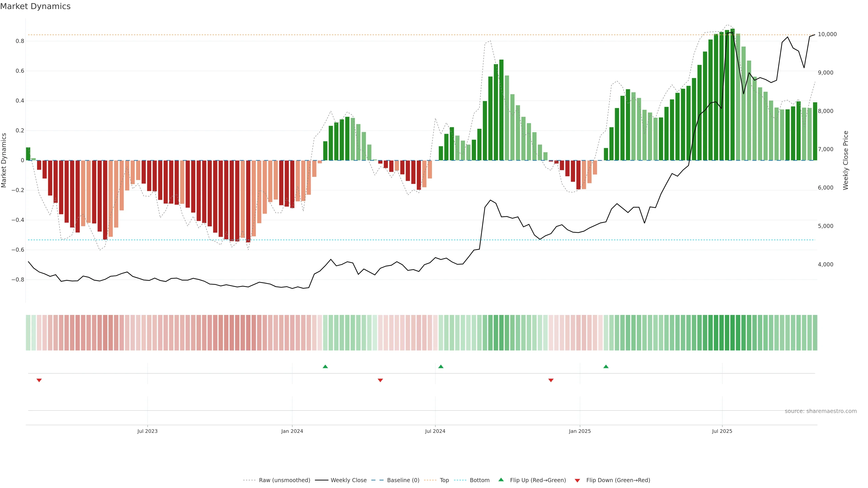
Task: Toggle the Baseline (0) legend entry
Action: click(403, 480)
